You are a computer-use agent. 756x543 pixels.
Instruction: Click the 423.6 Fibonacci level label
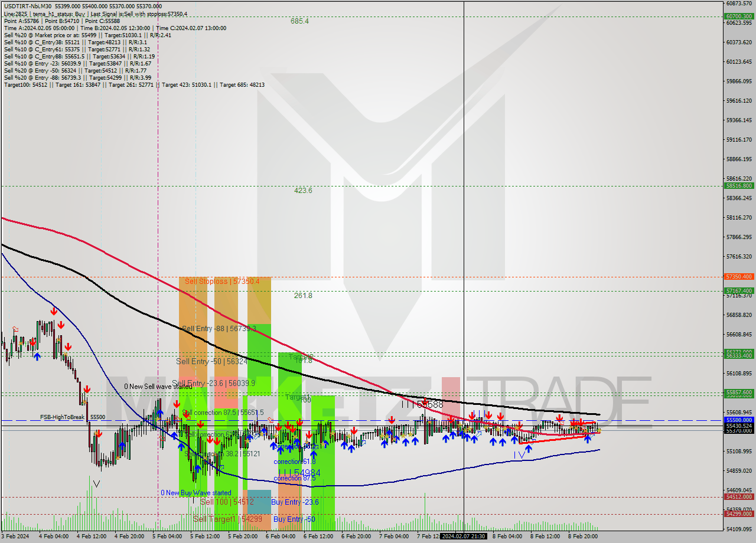coord(303,191)
